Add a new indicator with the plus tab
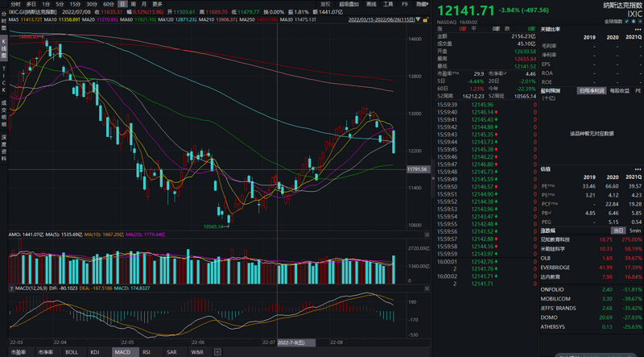This screenshot has width=644, height=357. [x=217, y=352]
